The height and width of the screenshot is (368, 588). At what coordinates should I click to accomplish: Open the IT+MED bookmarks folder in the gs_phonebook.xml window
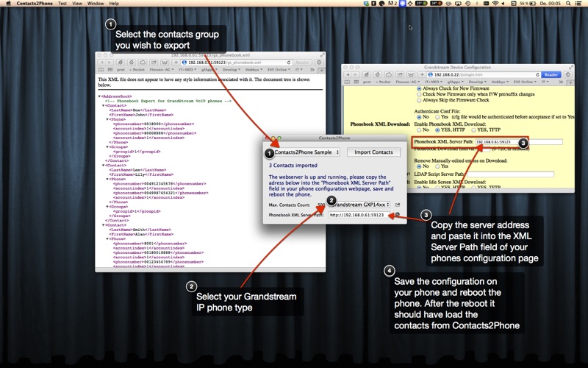point(187,70)
